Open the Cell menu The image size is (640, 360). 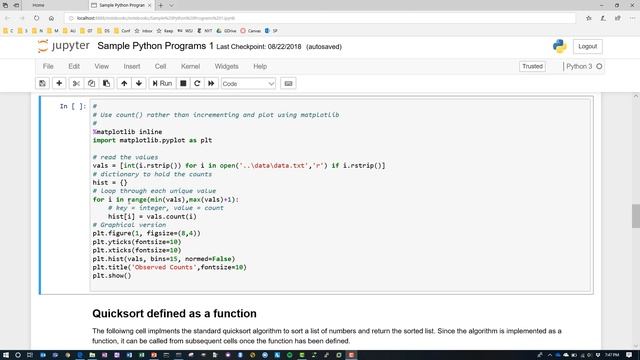(x=160, y=67)
